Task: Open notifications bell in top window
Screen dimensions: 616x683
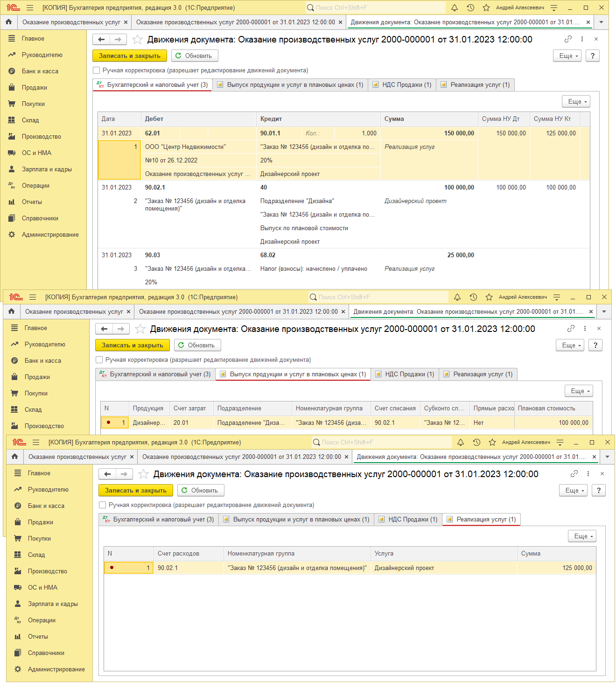Action: (455, 7)
